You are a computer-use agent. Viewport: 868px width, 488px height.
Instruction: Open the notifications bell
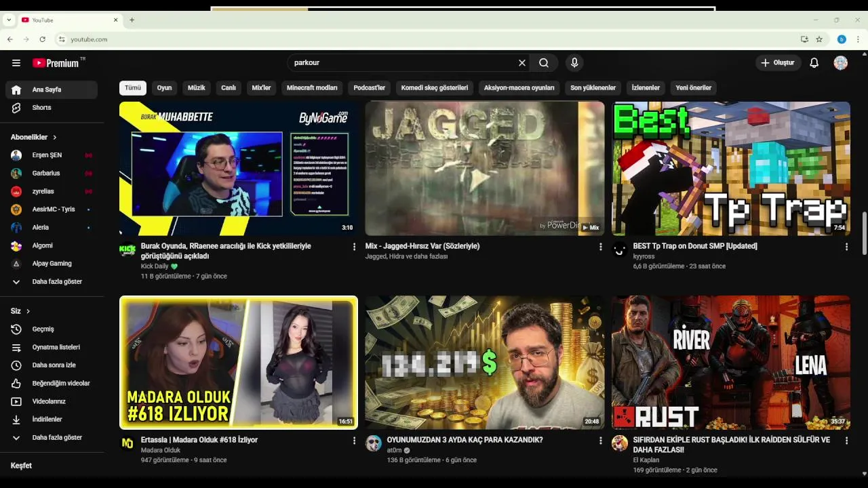814,63
